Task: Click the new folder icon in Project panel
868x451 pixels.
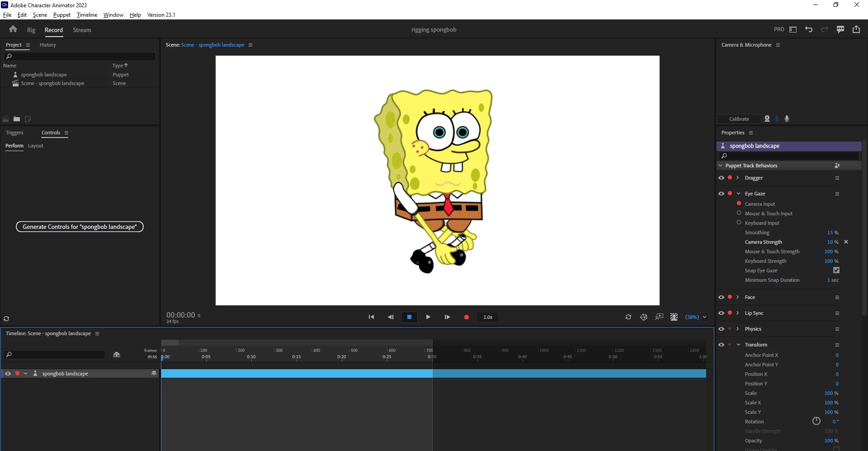Action: pos(17,119)
